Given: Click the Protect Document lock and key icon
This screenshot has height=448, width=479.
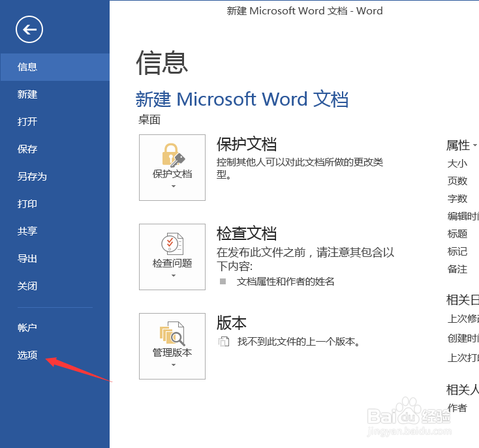Looking at the screenshot, I should tap(173, 155).
